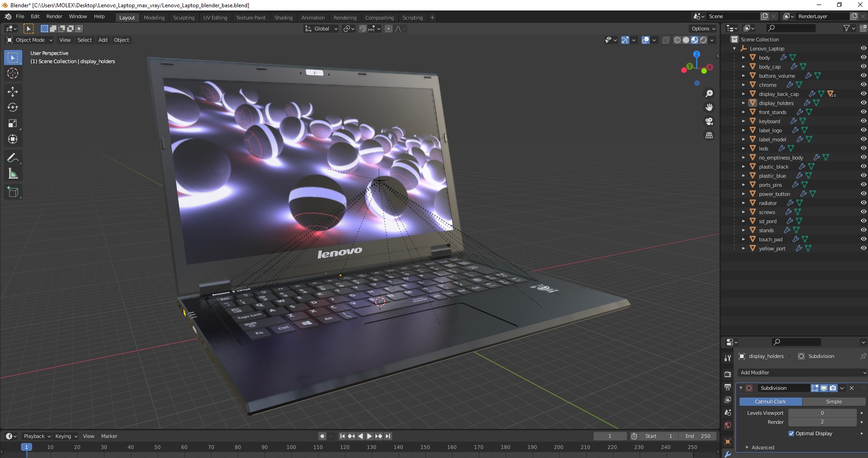
Task: Open Render properties tab icon
Action: 728,374
